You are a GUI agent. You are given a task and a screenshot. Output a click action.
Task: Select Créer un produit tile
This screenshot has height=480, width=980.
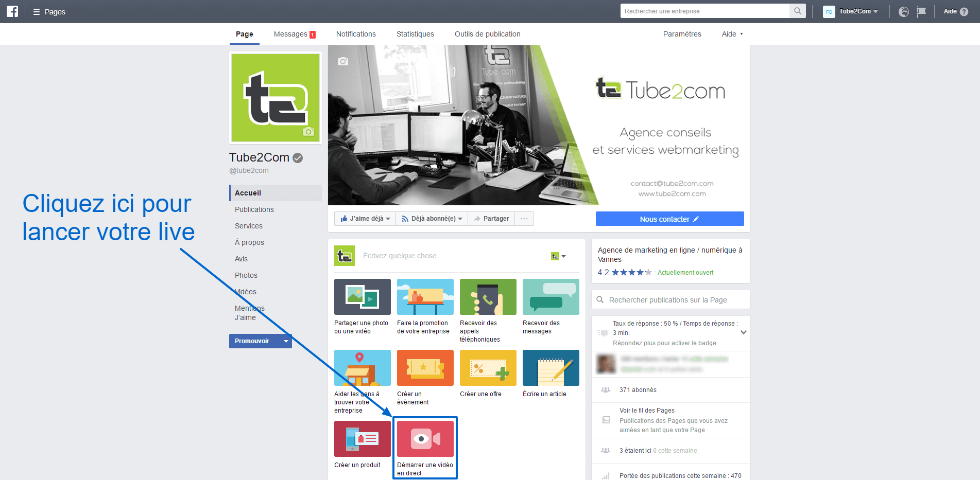tap(363, 445)
